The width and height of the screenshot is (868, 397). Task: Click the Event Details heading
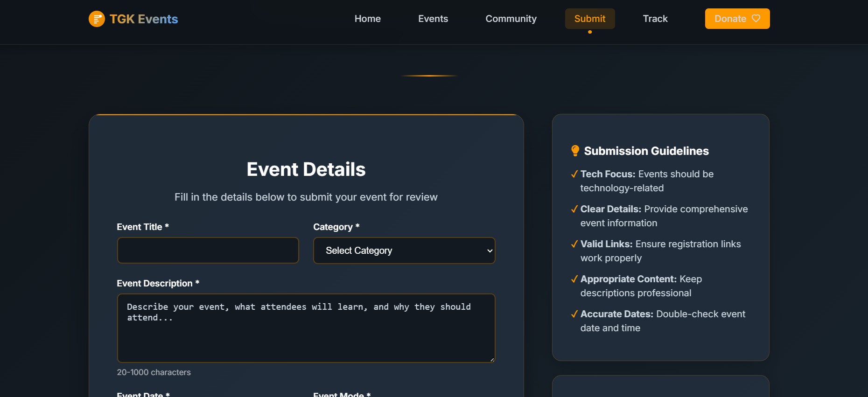306,169
